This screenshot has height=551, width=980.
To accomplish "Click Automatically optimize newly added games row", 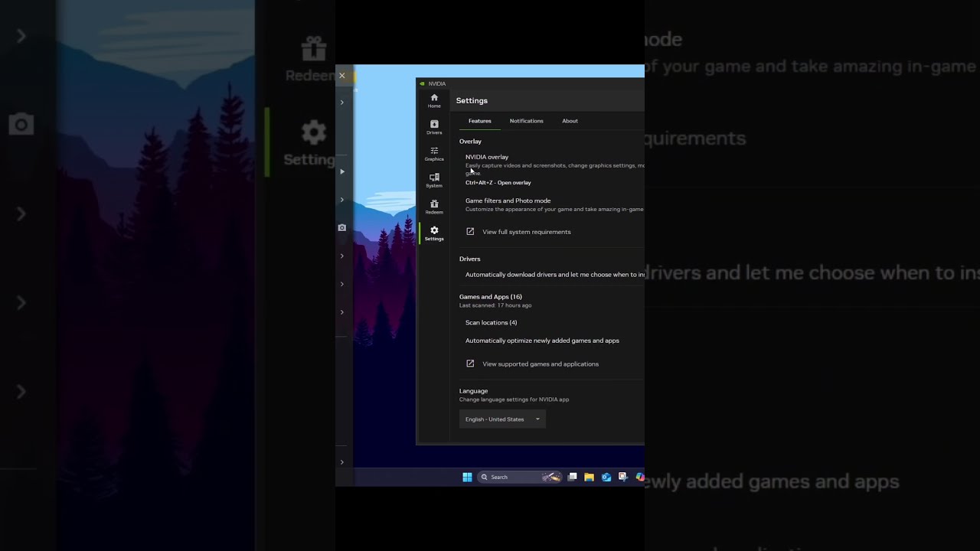I will click(x=542, y=341).
